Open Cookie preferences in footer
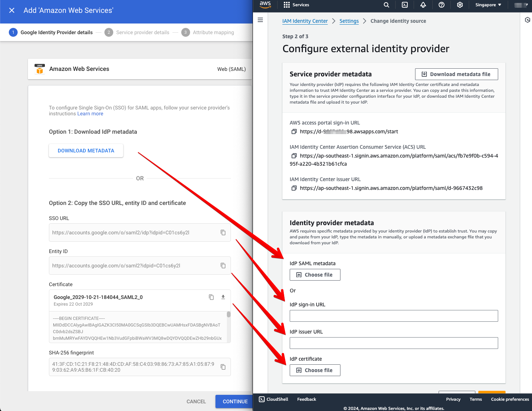Image resolution: width=532 pixels, height=411 pixels. pos(510,399)
